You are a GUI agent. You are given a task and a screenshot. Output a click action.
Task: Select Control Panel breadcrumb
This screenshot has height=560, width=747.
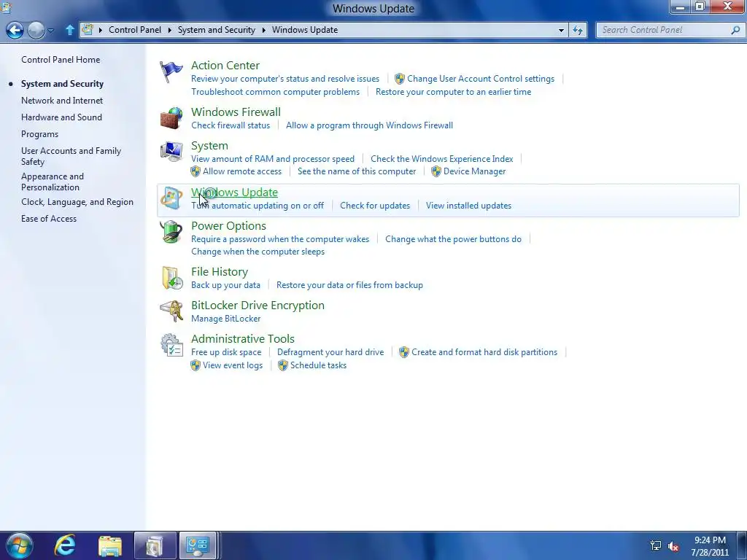click(135, 29)
